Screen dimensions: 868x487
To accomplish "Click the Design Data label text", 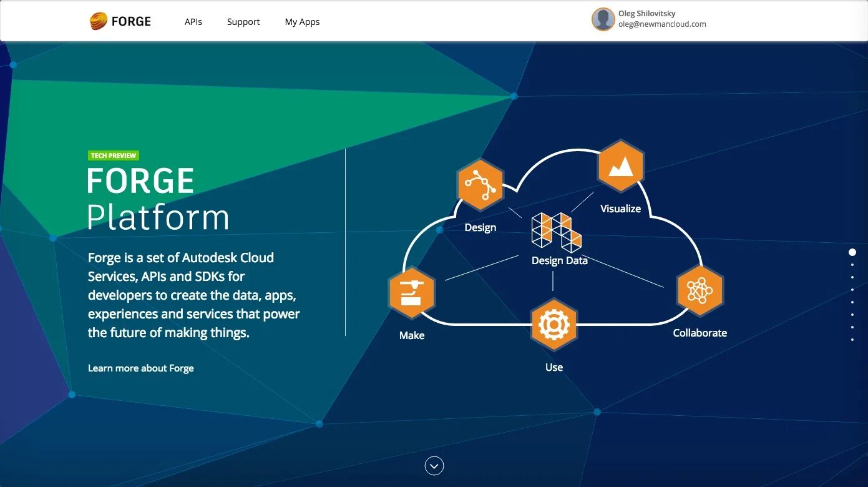I will tap(560, 261).
